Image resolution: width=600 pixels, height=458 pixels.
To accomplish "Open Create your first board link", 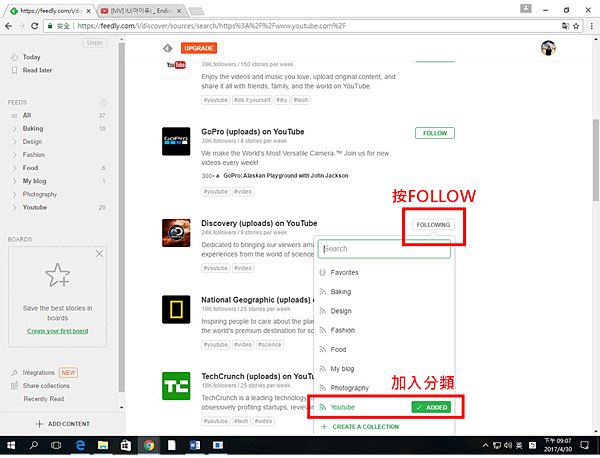I will point(57,331).
